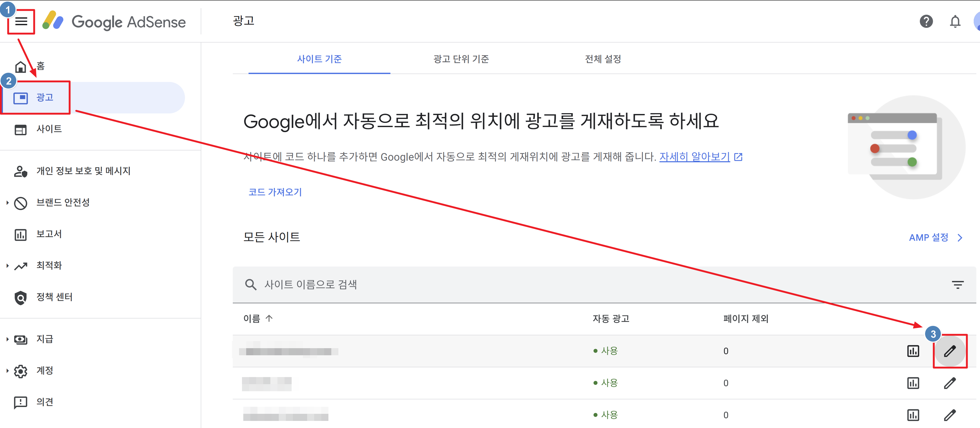980x428 pixels.
Task: Edit the third site with the pencil icon
Action: [x=950, y=415]
